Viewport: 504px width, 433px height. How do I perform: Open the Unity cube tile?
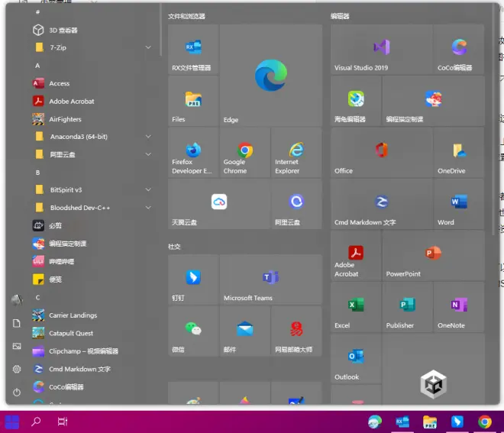[433, 369]
